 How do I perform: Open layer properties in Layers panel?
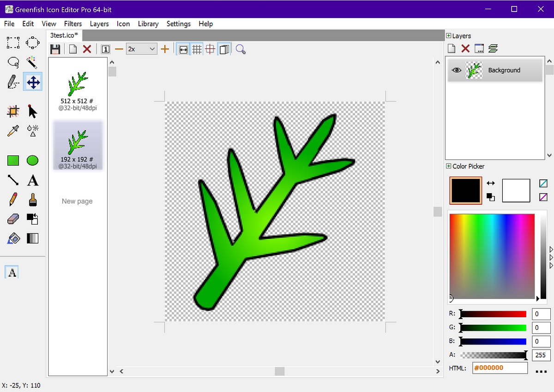[479, 48]
